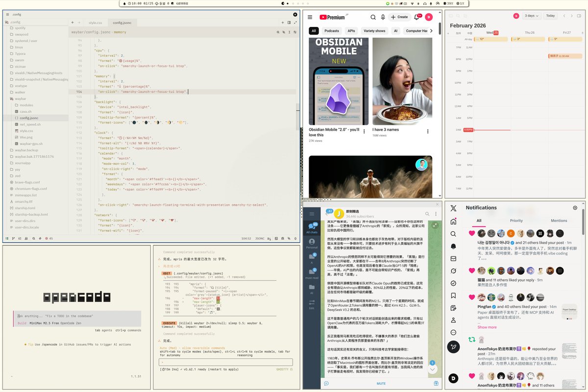
Task: Open the 3 days view dropdown in calendar
Action: click(532, 16)
